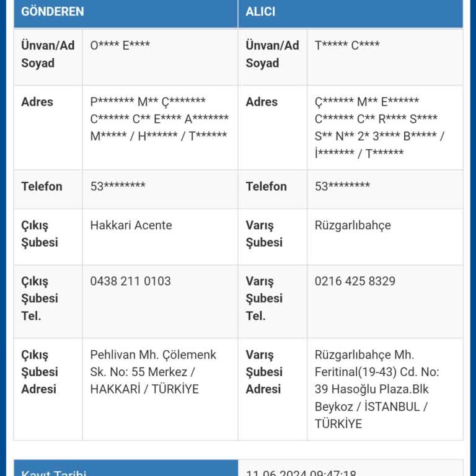Image resolution: width=476 pixels, height=476 pixels.
Task: Click Hakkari Acente departure branch
Action: (x=131, y=225)
